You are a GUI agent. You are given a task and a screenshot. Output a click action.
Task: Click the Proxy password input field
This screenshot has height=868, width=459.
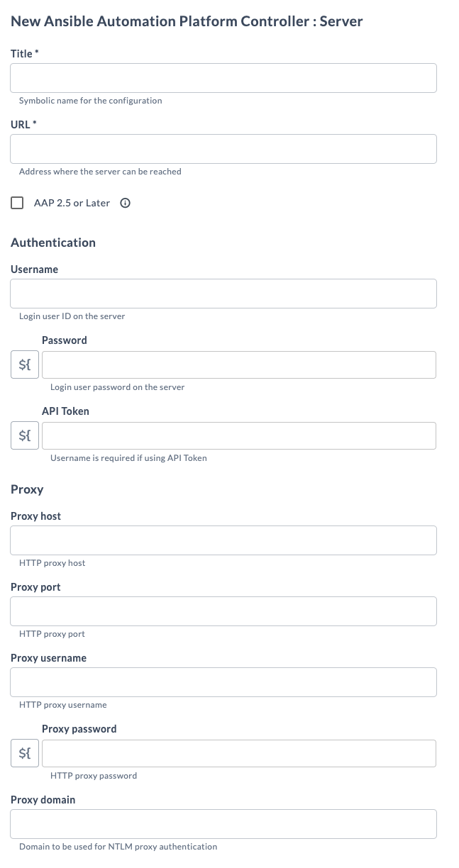coord(239,754)
